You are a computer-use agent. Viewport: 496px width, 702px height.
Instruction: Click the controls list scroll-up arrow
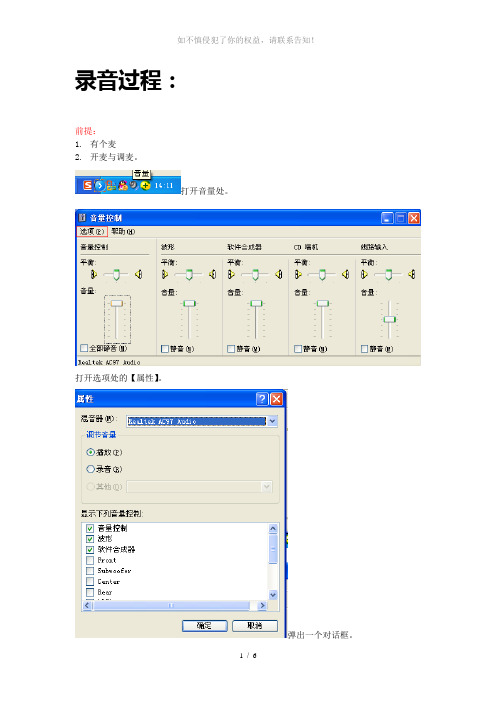coord(273,529)
